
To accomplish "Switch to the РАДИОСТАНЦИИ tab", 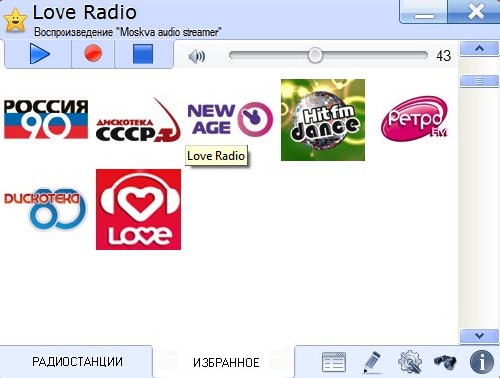I will 77,362.
